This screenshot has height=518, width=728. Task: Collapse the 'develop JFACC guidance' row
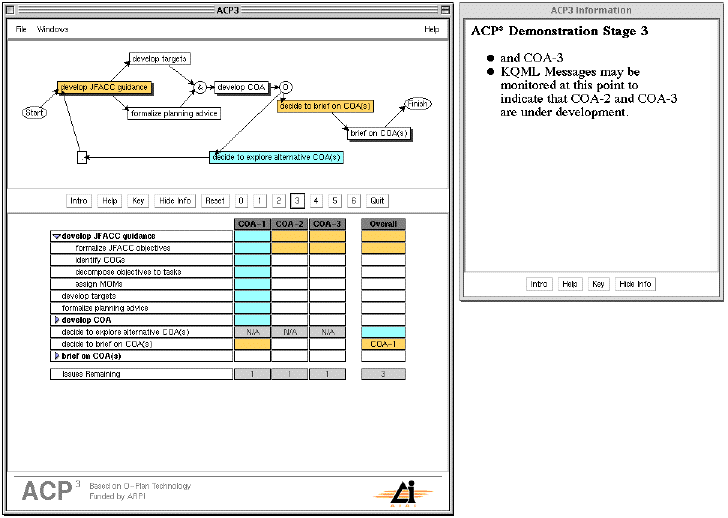coord(56,237)
